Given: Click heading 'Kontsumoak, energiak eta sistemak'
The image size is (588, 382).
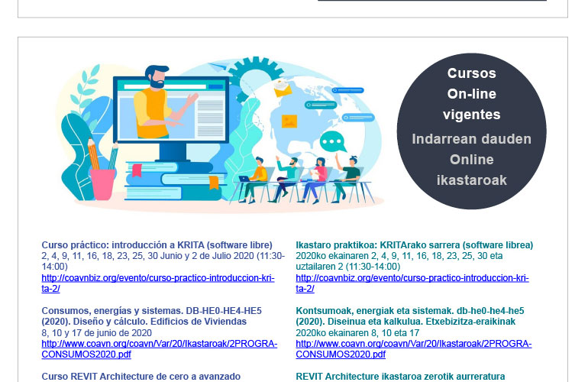Looking at the screenshot, I should point(410,316).
